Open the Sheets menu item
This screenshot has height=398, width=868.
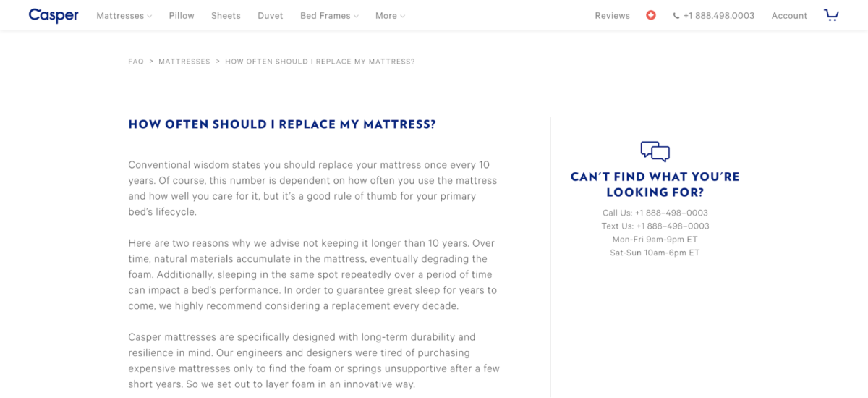pos(226,16)
